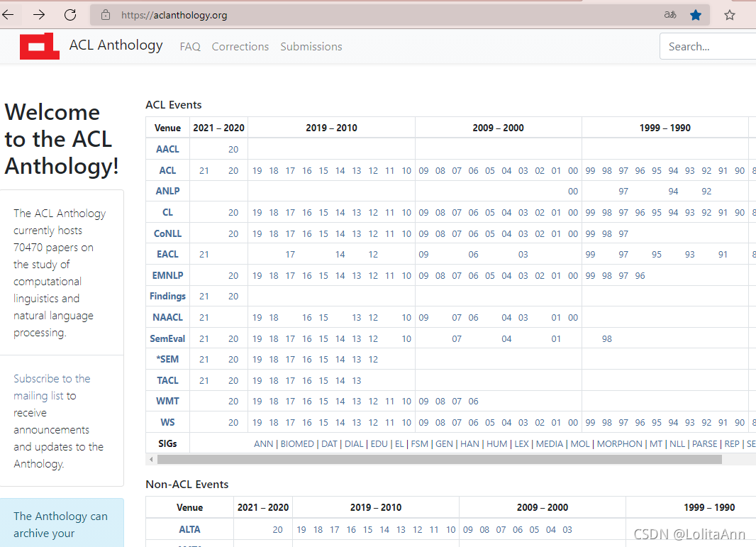
Task: Open the BIOMED SIG link
Action: pos(297,444)
